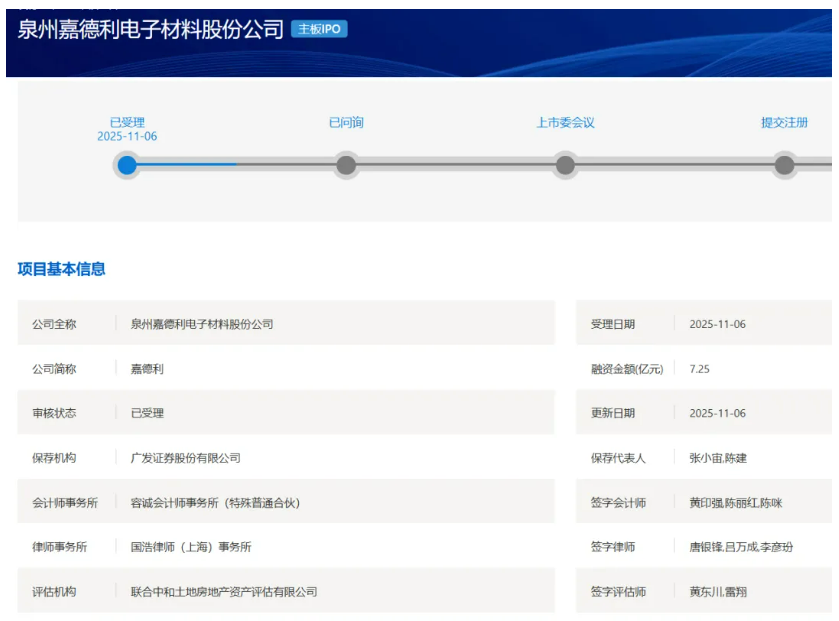Click the 项目基本信息 section heading
Screen dimensions: 839x621
coord(61,269)
